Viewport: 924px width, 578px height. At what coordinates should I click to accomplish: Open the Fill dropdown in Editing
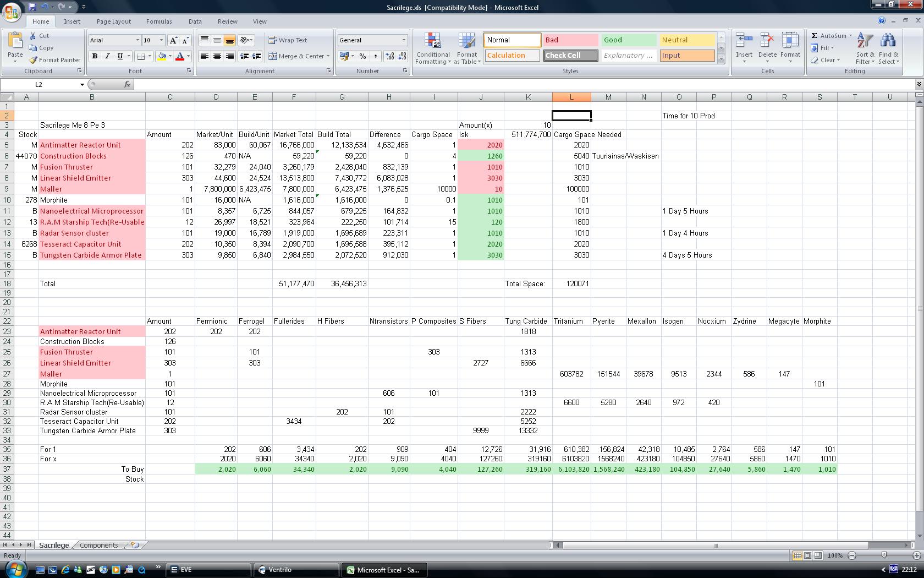(x=823, y=48)
